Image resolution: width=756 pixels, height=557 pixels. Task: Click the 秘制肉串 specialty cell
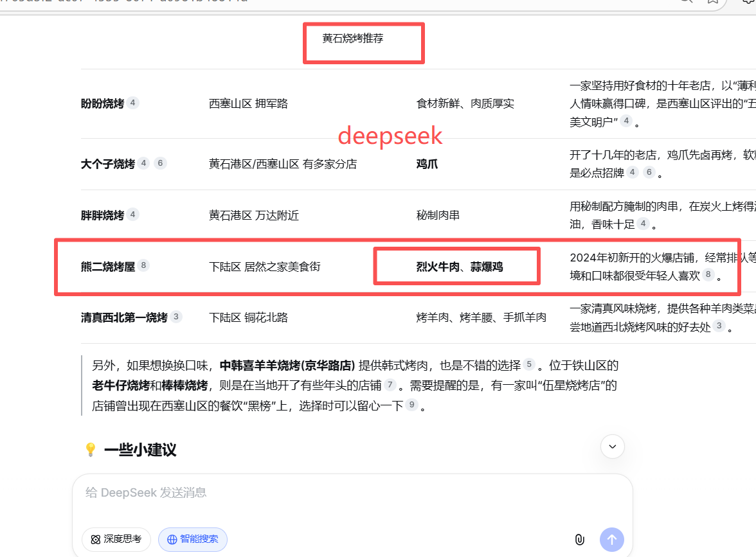click(x=438, y=215)
